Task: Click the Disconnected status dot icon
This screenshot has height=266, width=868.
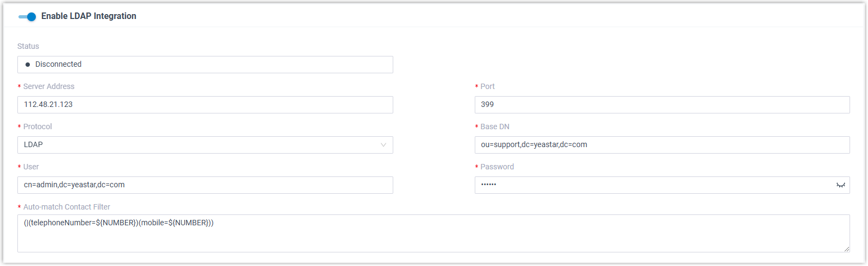Action: pos(28,65)
